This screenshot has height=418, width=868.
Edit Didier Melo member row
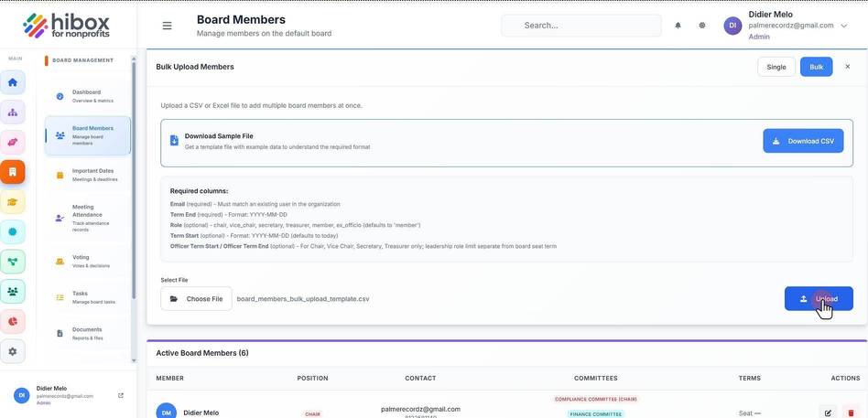click(828, 413)
